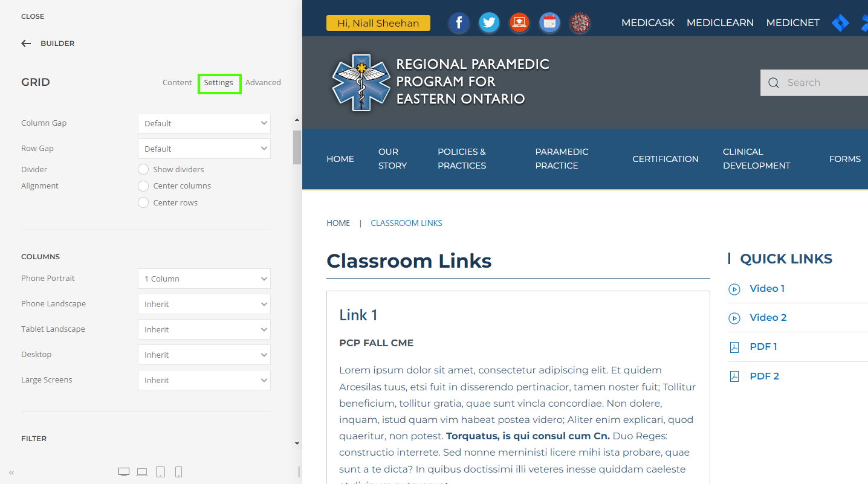Open the Desktop columns dropdown
The height and width of the screenshot is (484, 868).
tap(204, 355)
